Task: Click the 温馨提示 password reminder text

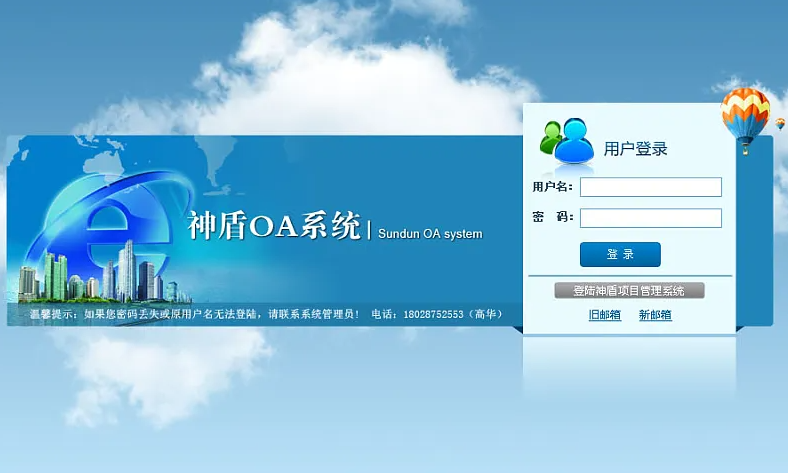Action: pos(194,315)
